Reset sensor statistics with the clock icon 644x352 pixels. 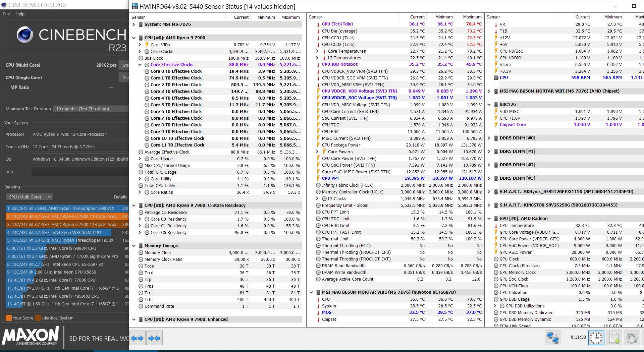(596, 338)
